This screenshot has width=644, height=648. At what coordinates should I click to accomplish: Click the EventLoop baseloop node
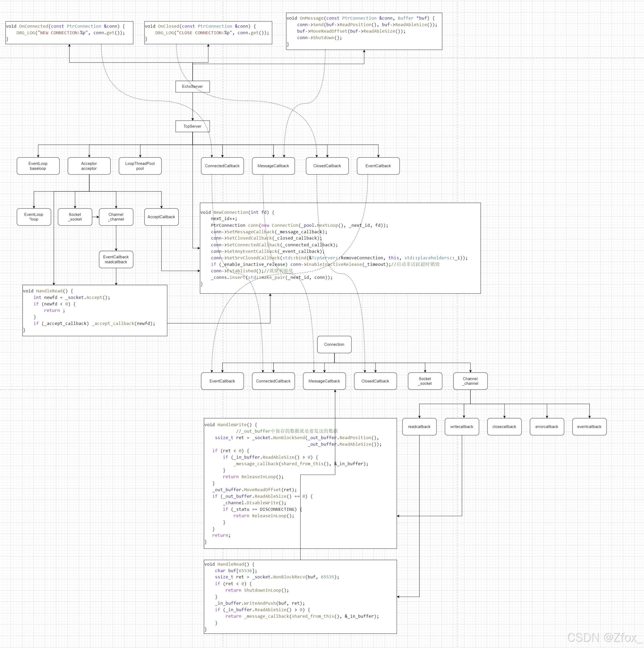[x=38, y=166]
